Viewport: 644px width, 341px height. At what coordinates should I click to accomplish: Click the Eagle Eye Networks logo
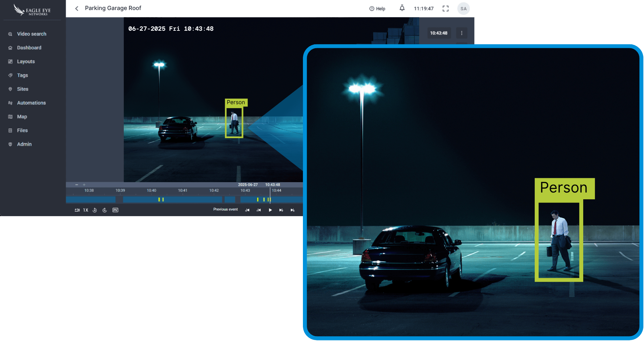31,10
